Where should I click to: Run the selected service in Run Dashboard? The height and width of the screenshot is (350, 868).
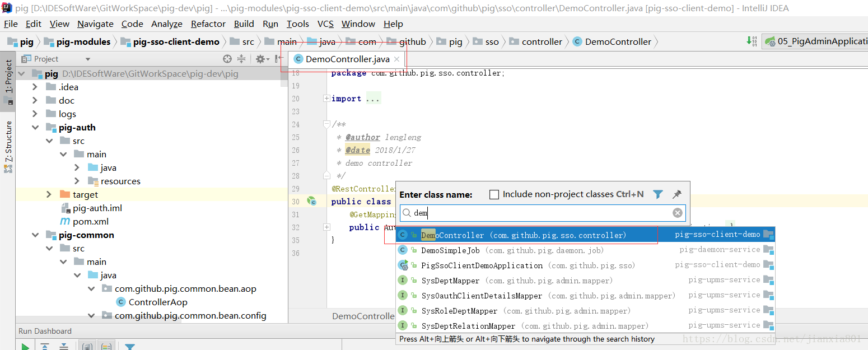point(25,347)
